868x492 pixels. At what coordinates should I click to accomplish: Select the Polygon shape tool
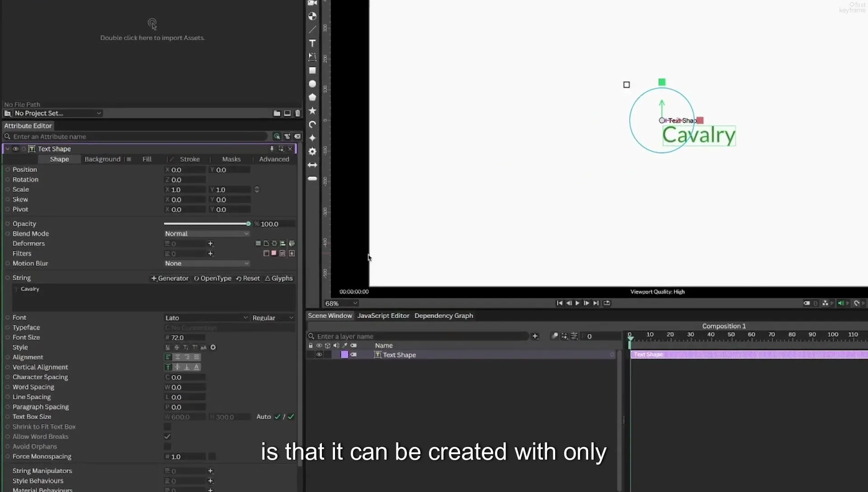pyautogui.click(x=312, y=97)
